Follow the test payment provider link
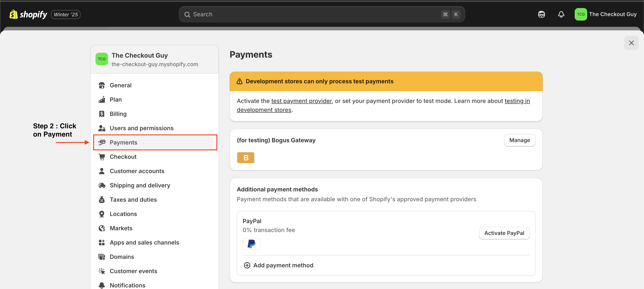This screenshot has height=289, width=644. tap(301, 101)
